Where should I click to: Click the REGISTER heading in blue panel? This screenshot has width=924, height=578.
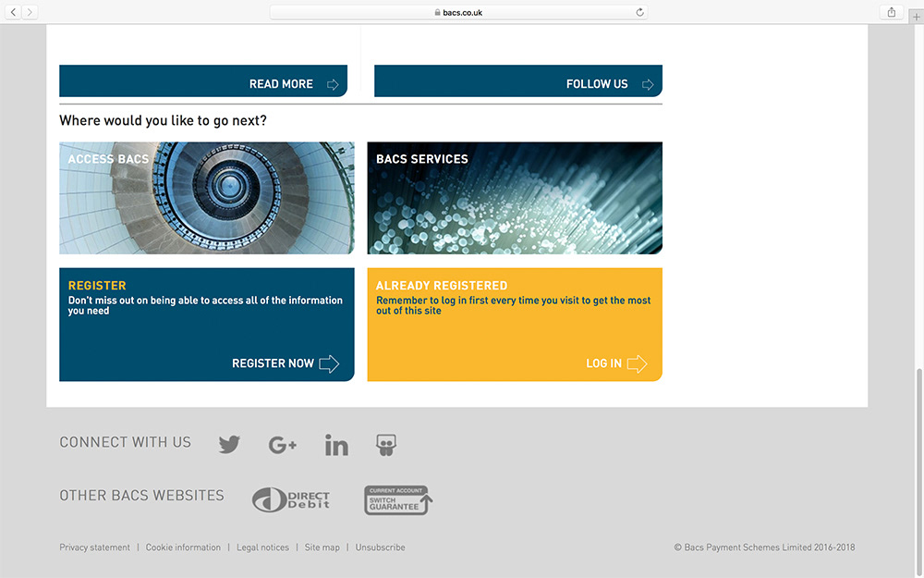click(97, 286)
